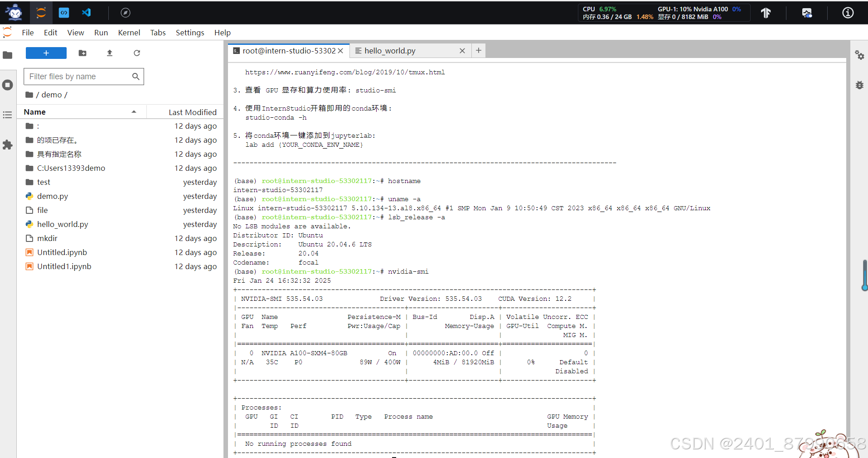Click the compass explore icon in top bar
868x458 pixels.
[x=126, y=13]
